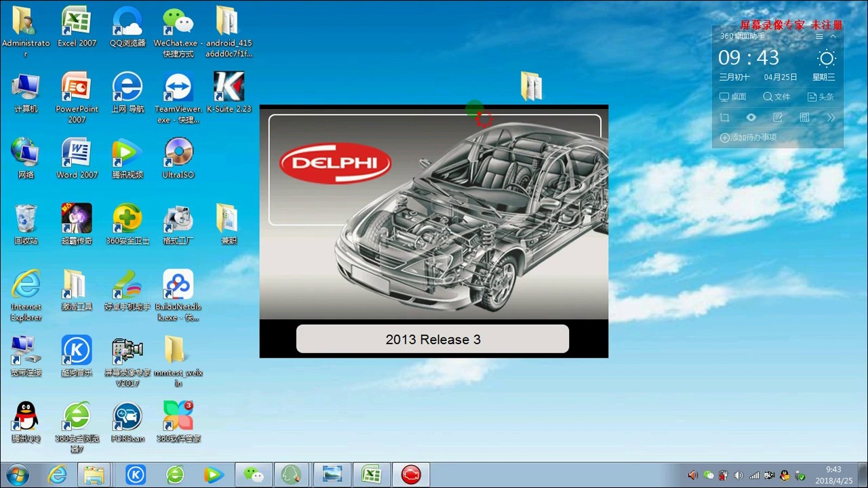Open the calculator icon in the 360 widget

[804, 118]
